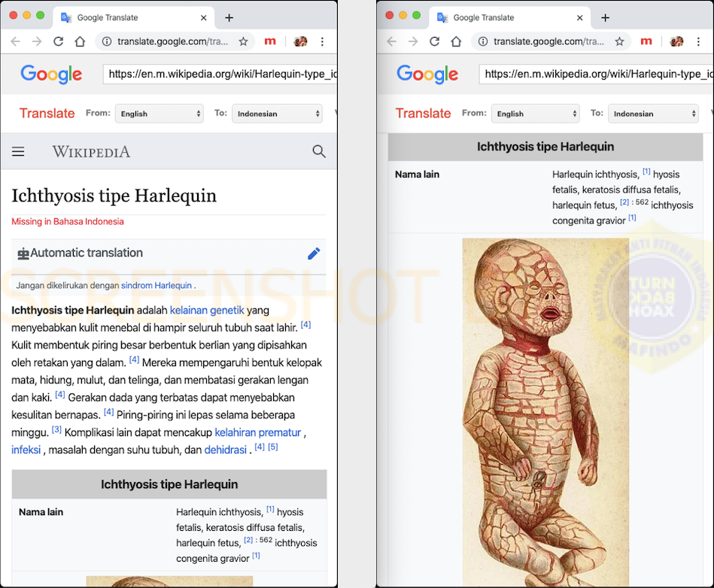Open citation [2] after 'harlequin fetus' in right window

[624, 202]
